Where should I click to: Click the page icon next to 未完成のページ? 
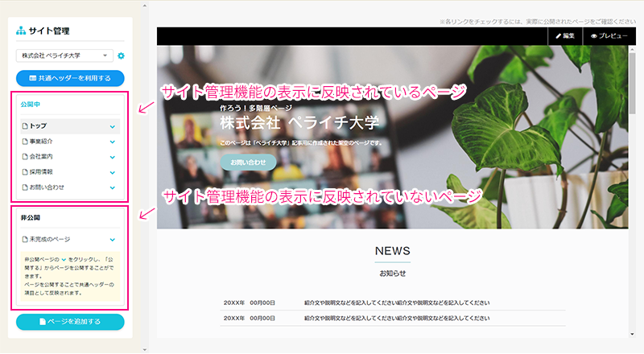pyautogui.click(x=24, y=239)
